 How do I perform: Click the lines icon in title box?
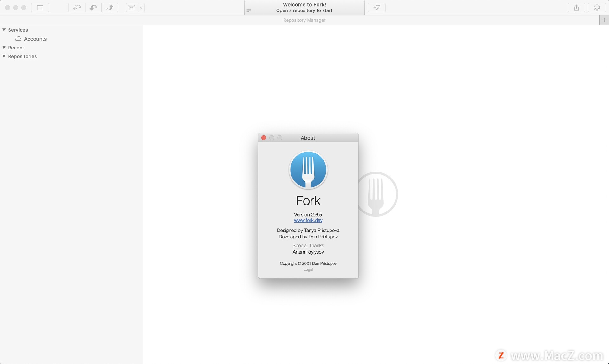tap(249, 10)
